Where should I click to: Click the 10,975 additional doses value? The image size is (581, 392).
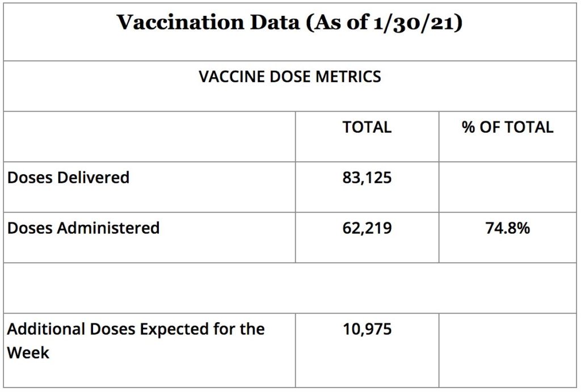tap(367, 329)
